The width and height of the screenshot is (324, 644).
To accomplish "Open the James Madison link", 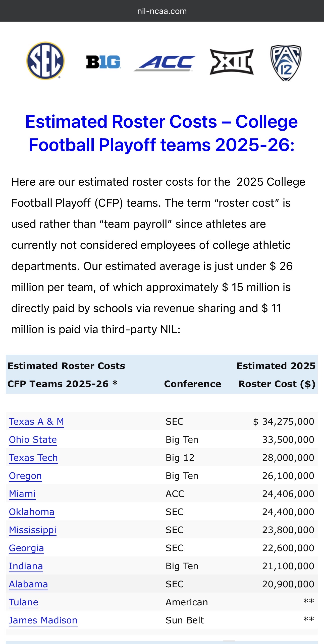I will (43, 620).
